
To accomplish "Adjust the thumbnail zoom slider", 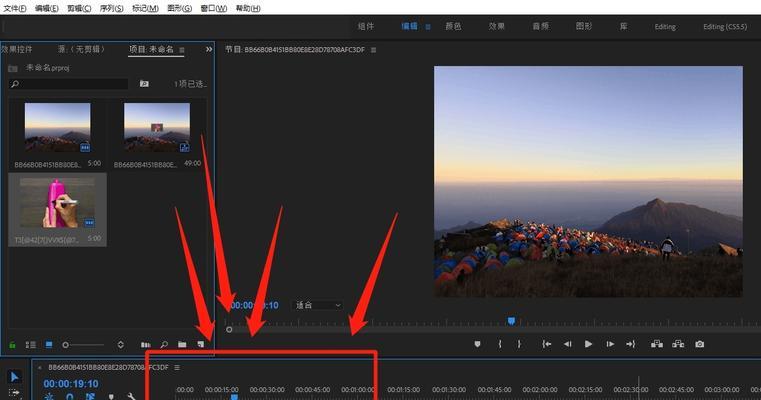I will (83, 345).
